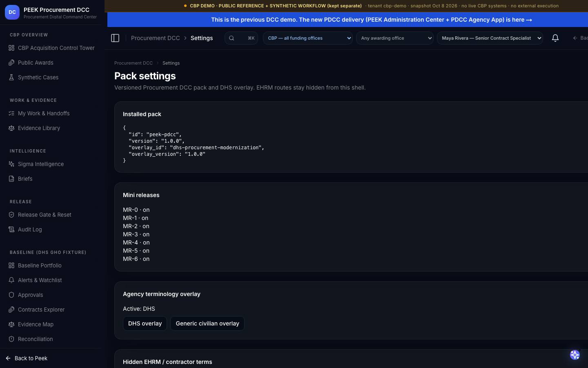Screen dimensions: 588x368
Task: Click the Briefs document icon
Action: click(11, 179)
